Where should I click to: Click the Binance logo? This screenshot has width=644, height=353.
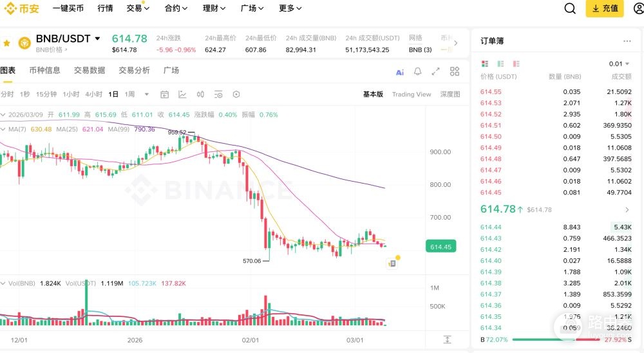tap(21, 8)
